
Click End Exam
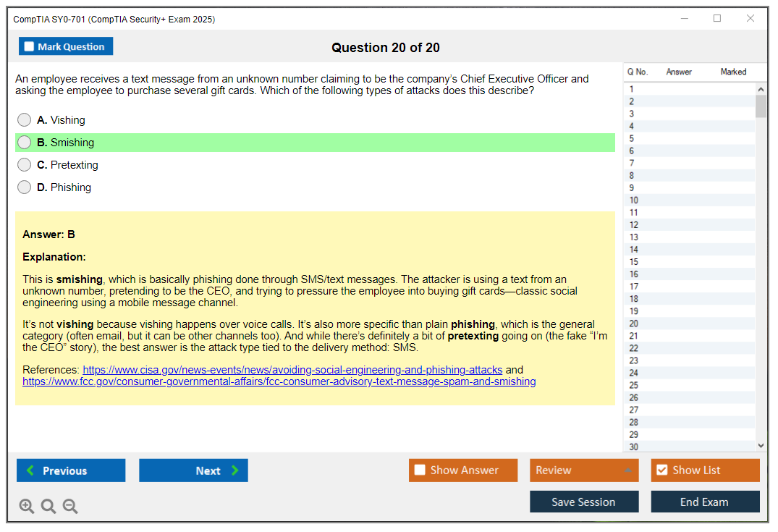pos(705,502)
